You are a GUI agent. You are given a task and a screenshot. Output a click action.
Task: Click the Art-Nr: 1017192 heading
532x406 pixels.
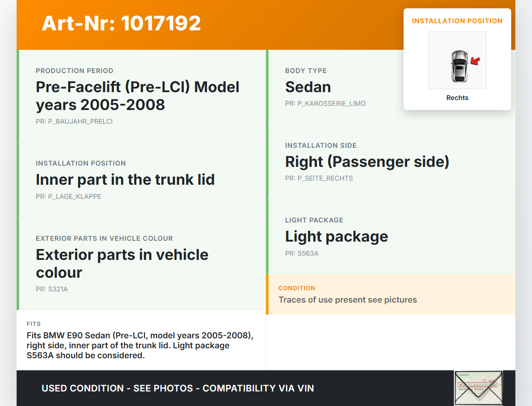coord(121,23)
